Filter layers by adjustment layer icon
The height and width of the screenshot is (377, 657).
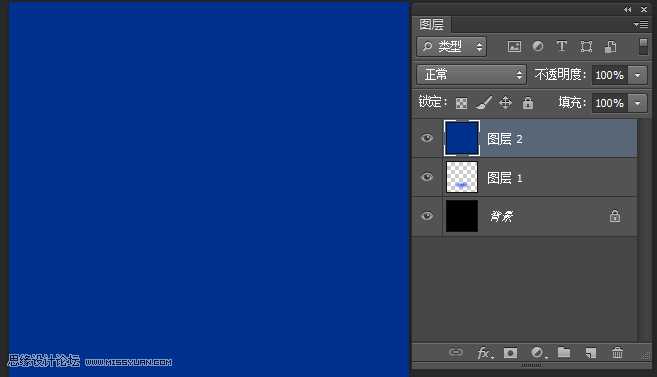(x=538, y=46)
